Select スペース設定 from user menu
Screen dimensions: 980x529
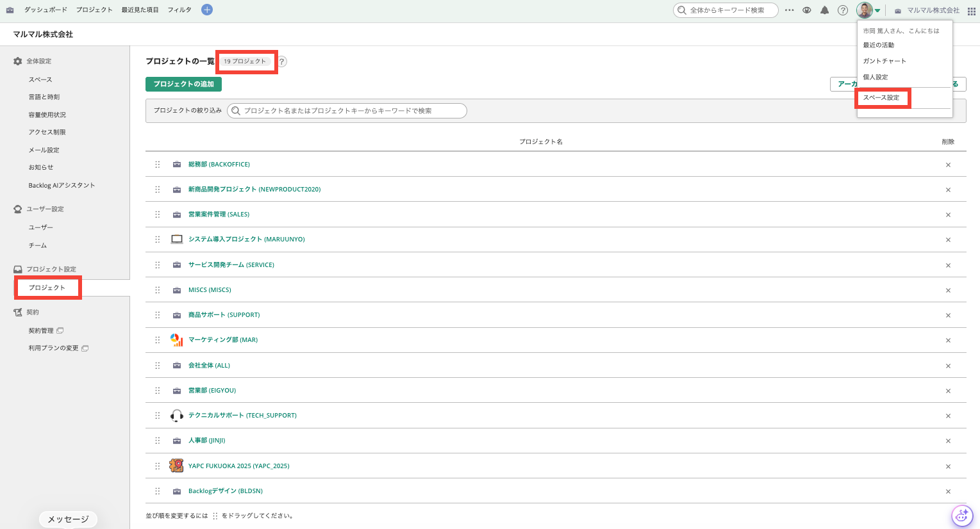881,98
